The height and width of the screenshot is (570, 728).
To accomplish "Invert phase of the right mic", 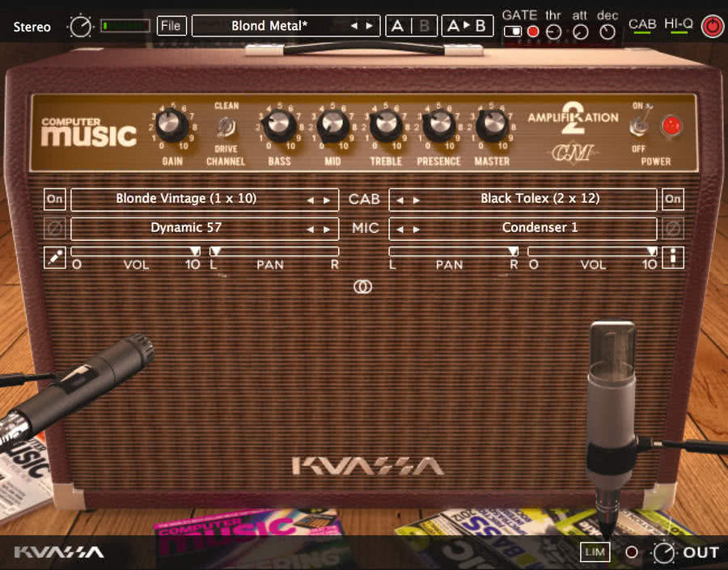I will (673, 228).
